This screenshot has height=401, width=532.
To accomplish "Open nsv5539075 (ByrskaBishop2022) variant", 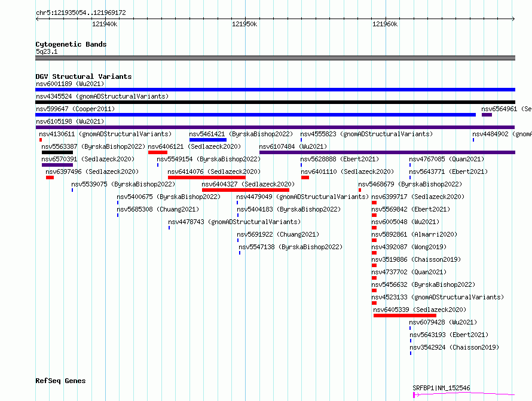I will 123,184.
